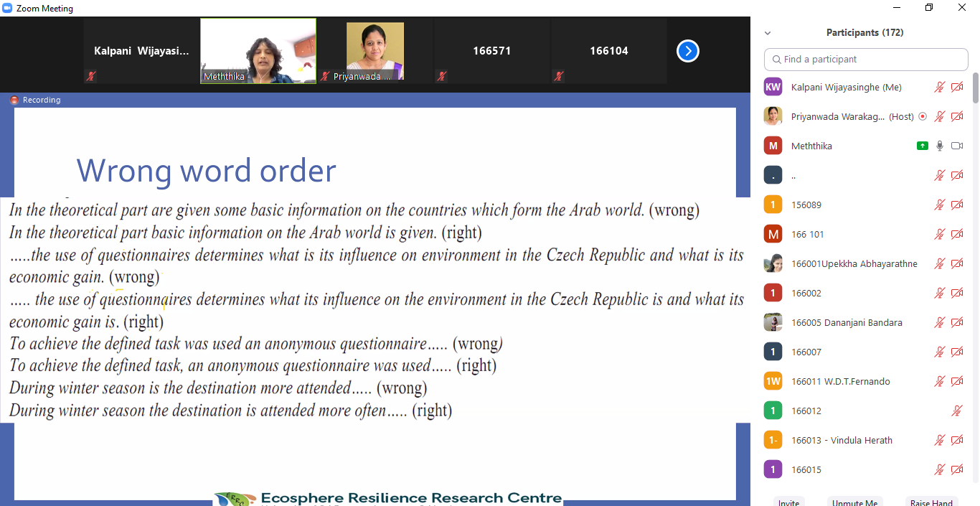Click Kalpani Wijayasinghe's muted microphone icon
Image resolution: width=980 pixels, height=506 pixels.
[940, 87]
